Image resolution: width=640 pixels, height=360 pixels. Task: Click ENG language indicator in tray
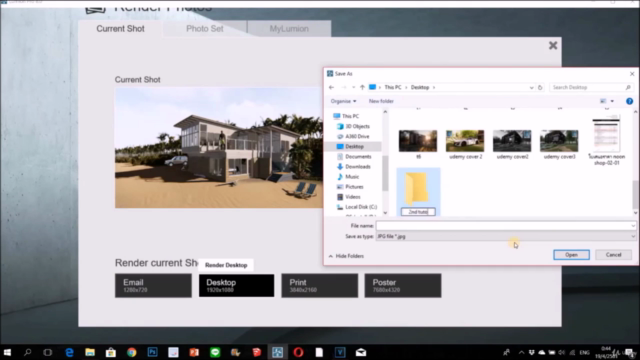[584, 353]
